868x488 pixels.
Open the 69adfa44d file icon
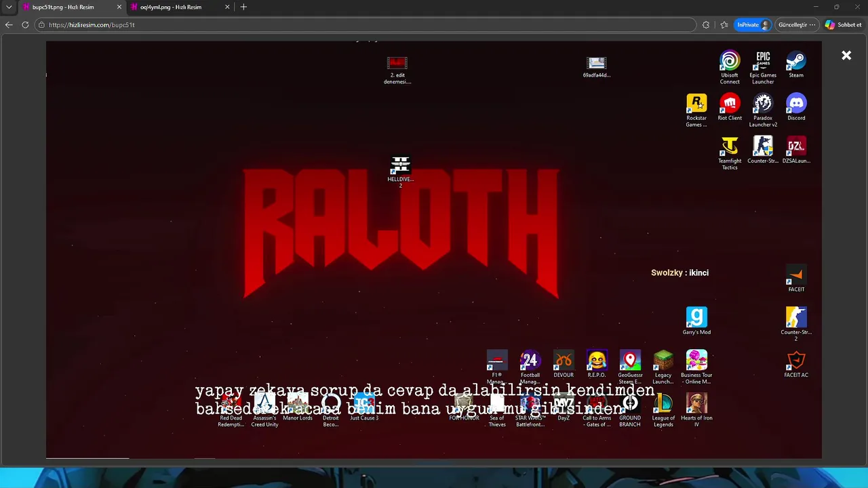tap(597, 67)
